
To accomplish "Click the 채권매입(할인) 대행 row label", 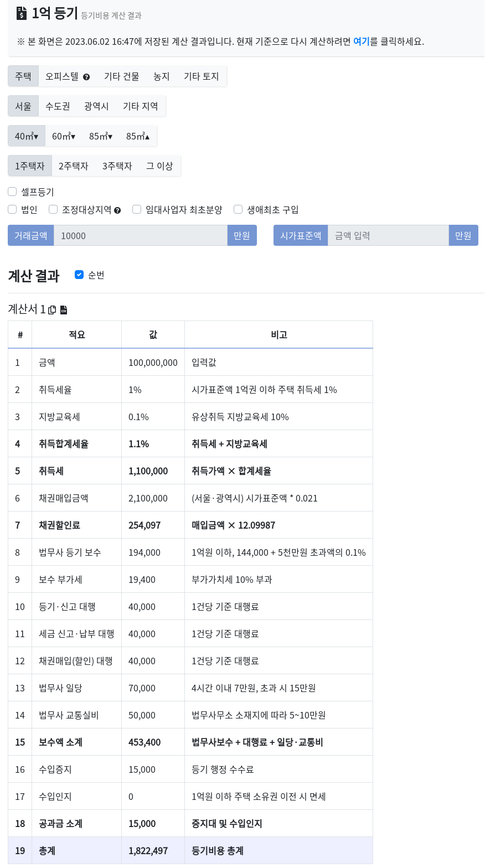I will click(76, 661).
